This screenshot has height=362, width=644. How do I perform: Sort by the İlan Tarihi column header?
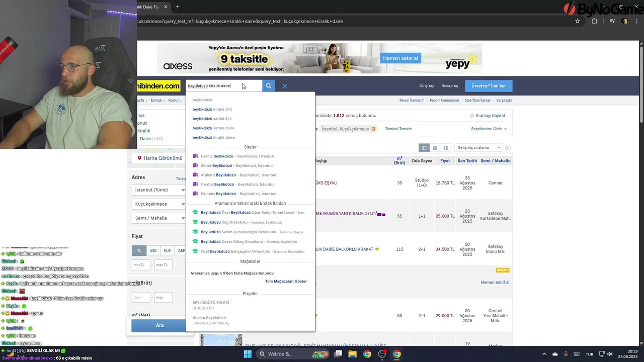pyautogui.click(x=467, y=161)
